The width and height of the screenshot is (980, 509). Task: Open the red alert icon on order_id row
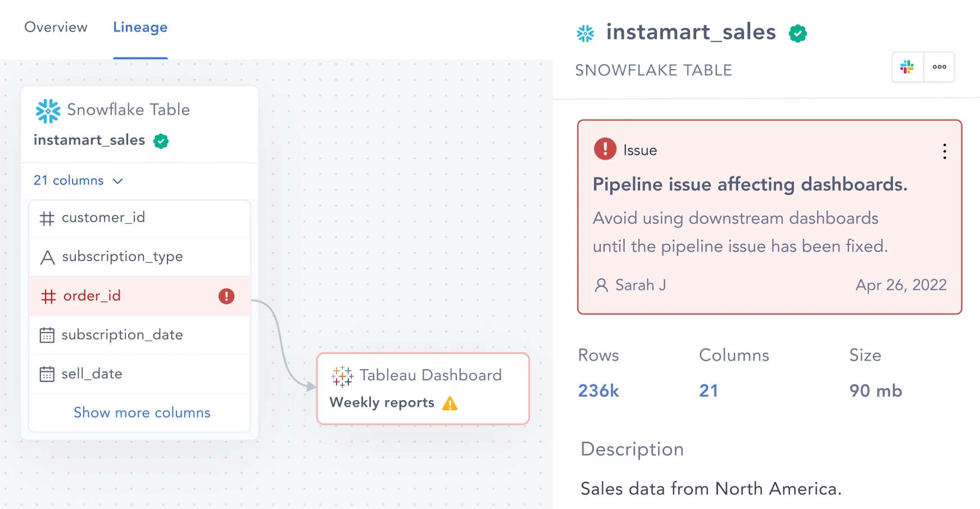point(226,296)
